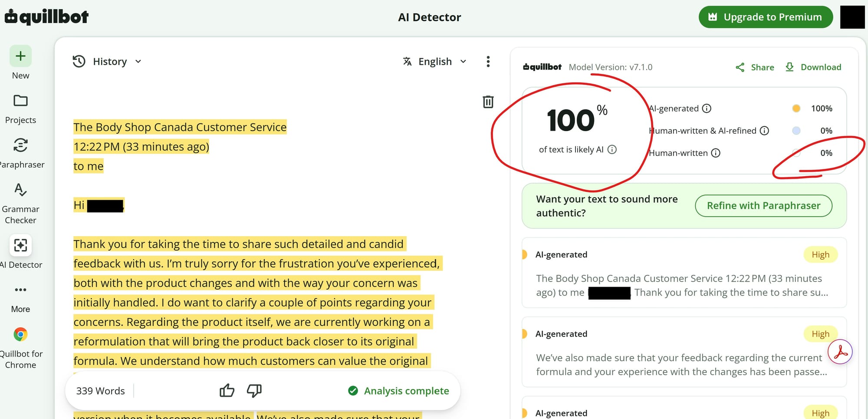Click the info icon next to AI-generated
The height and width of the screenshot is (419, 868).
(707, 108)
